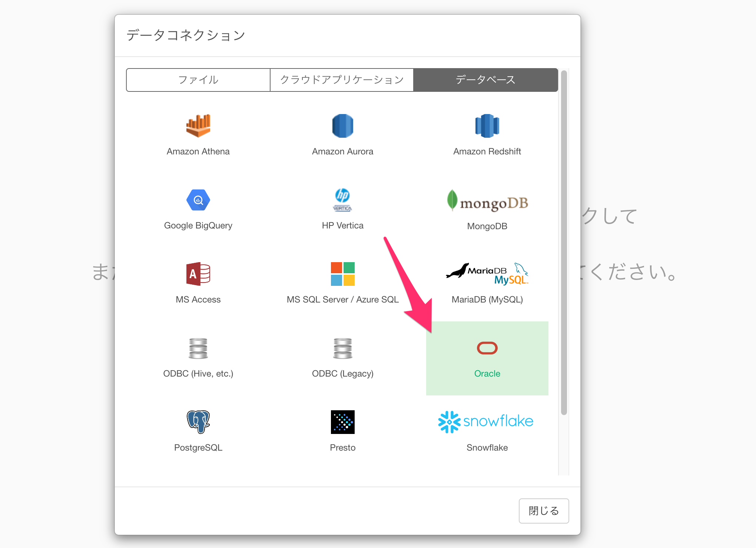This screenshot has height=548, width=756.
Task: Select the Amazon Athena icon
Action: pyautogui.click(x=198, y=126)
